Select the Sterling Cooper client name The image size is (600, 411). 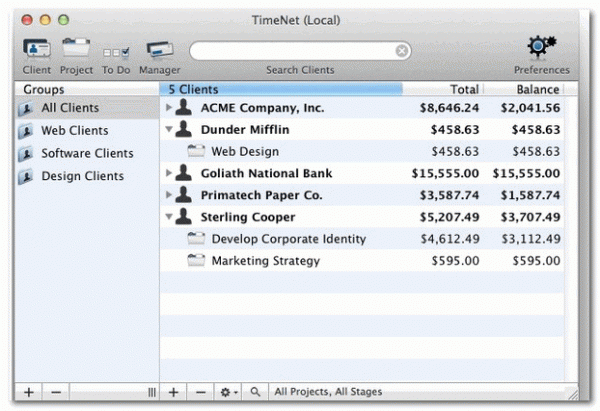coord(248,217)
